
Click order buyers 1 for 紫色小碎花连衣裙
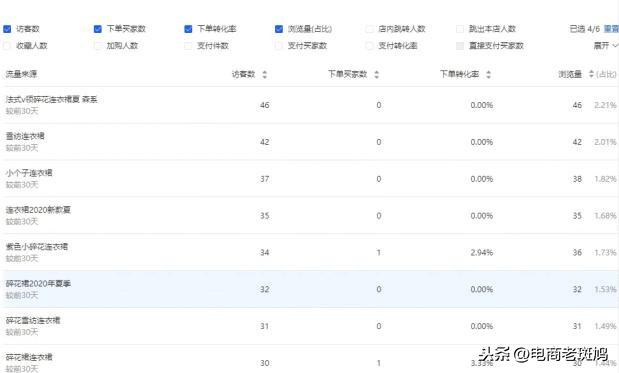click(379, 253)
